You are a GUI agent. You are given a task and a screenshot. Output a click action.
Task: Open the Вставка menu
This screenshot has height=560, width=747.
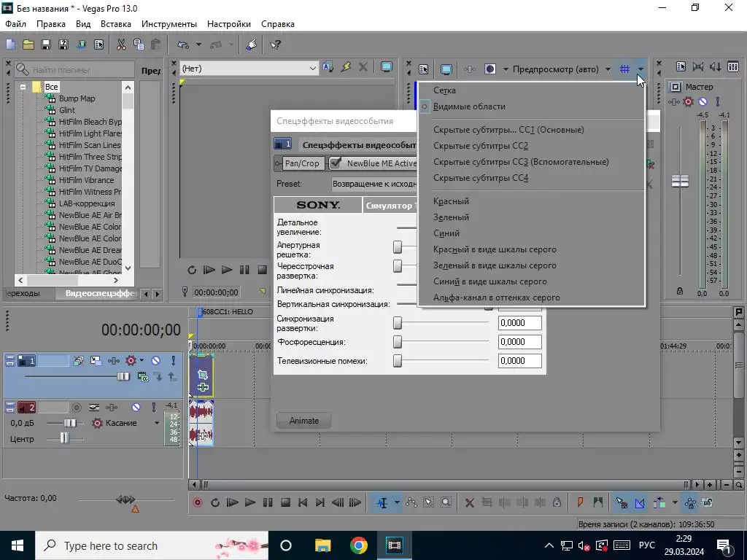tap(116, 24)
